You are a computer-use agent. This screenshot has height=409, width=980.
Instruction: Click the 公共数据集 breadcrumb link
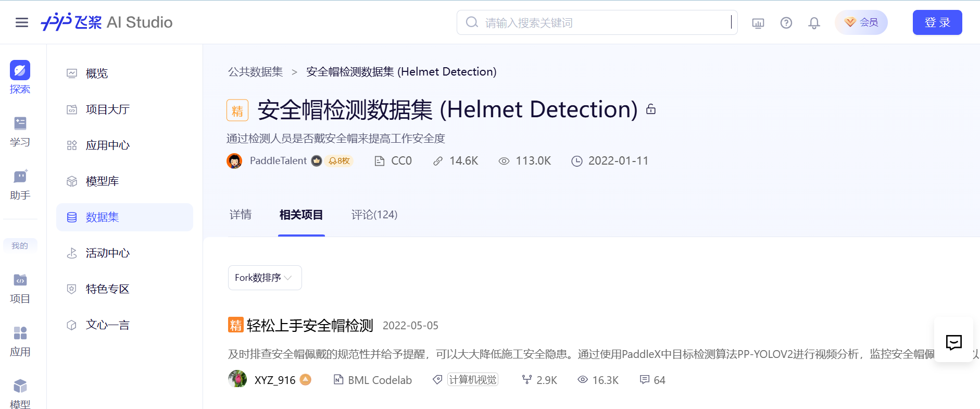tap(255, 72)
